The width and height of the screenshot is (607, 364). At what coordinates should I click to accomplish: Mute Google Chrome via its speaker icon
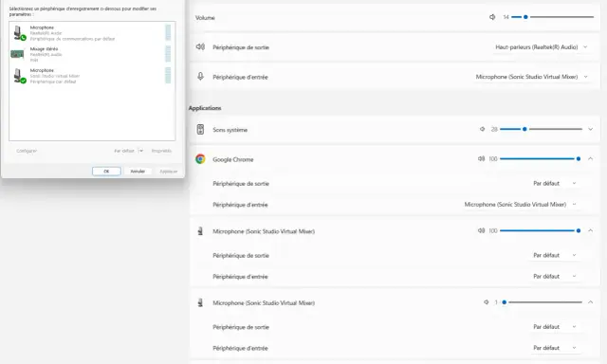[481, 158]
